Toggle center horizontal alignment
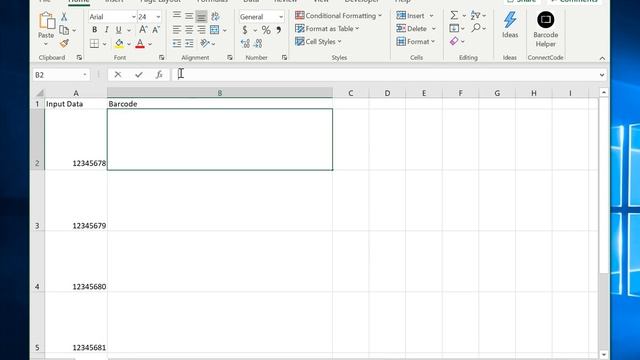The height and width of the screenshot is (360, 640). coord(189,30)
